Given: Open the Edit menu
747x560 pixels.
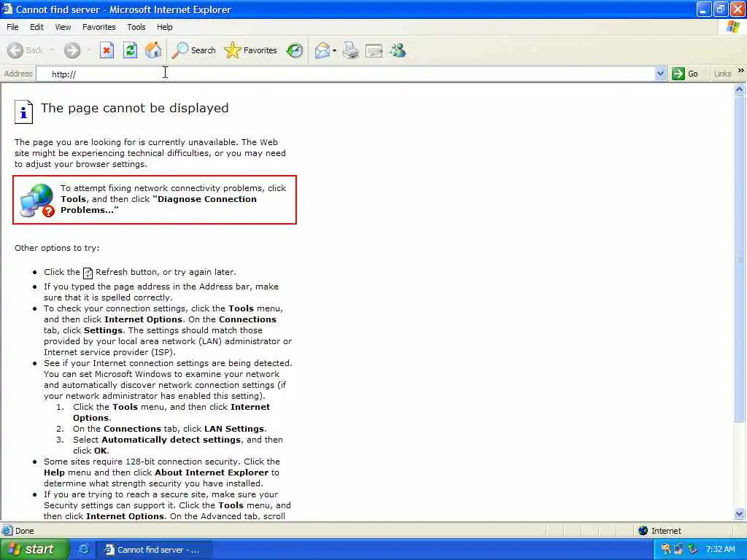Looking at the screenshot, I should click(36, 27).
